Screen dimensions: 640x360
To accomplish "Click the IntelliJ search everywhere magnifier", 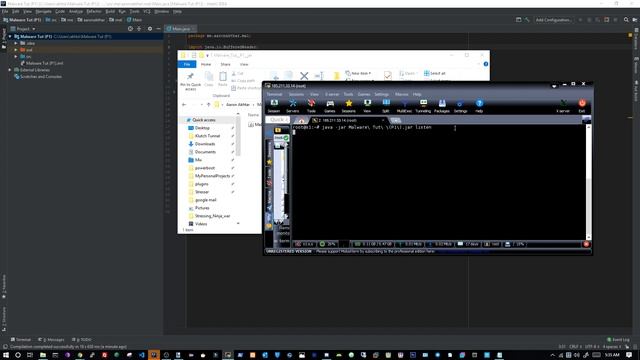I will [626, 20].
